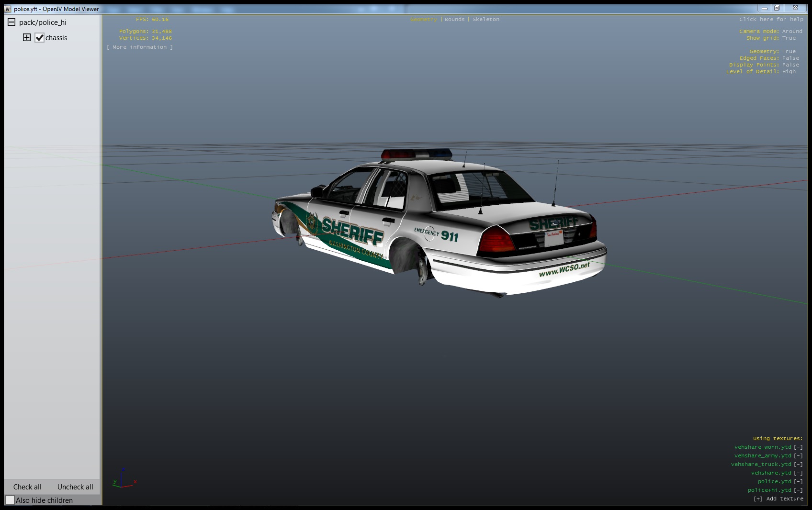Remove the vehshare_army.ytd texture

(798, 456)
